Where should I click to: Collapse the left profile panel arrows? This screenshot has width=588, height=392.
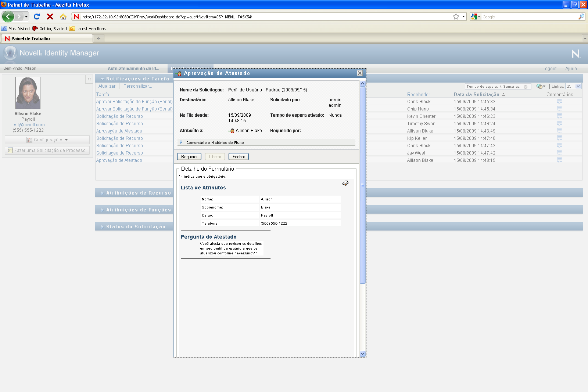click(89, 79)
